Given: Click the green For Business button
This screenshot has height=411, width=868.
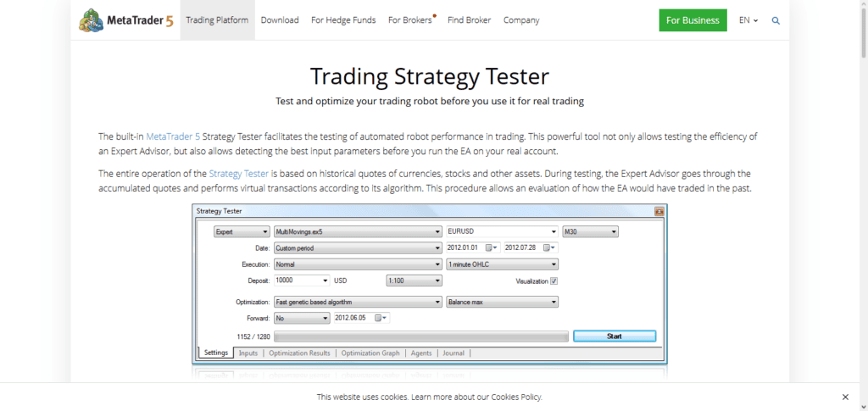Looking at the screenshot, I should [693, 19].
